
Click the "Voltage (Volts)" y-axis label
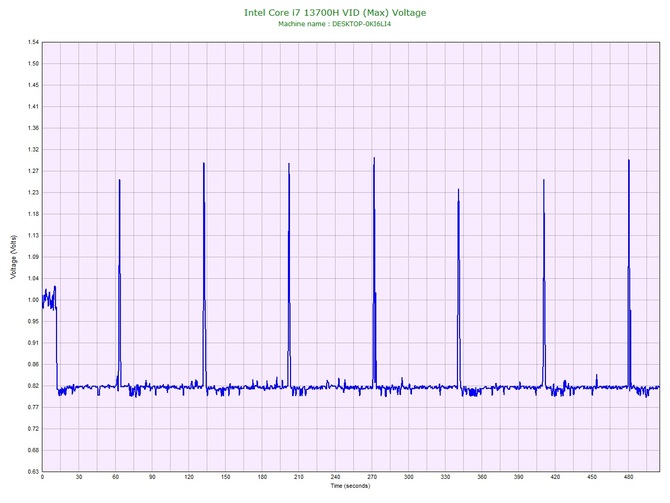[14, 257]
